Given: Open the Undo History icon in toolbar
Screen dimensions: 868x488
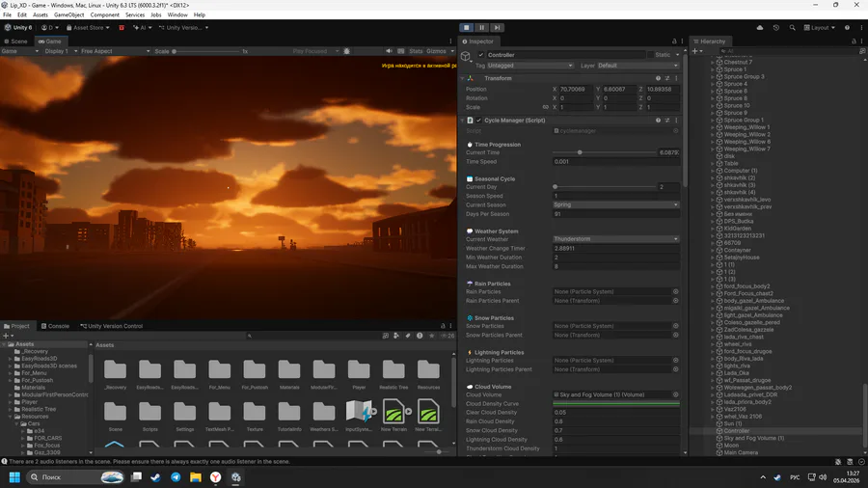Looking at the screenshot, I should click(775, 28).
